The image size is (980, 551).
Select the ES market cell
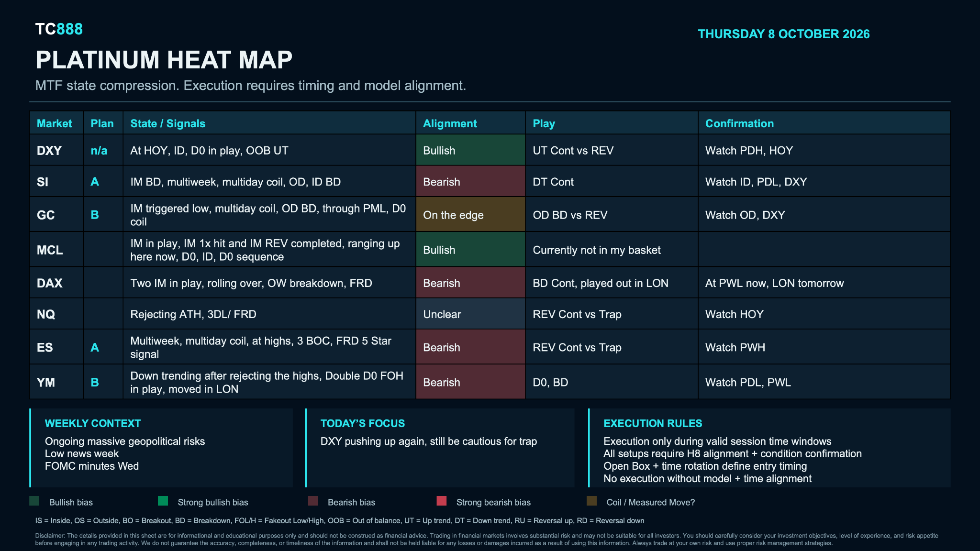pos(56,347)
